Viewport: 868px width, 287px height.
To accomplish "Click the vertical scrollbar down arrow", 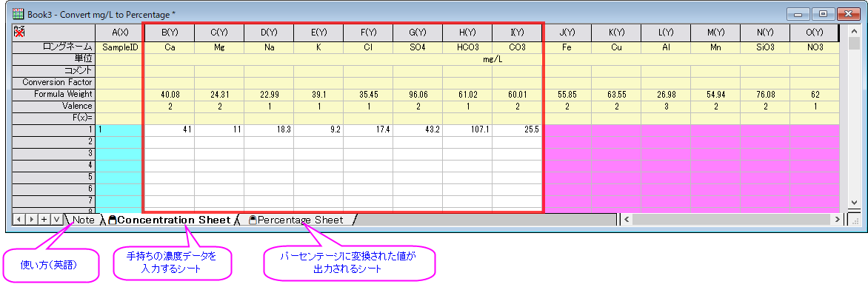I will (x=853, y=203).
